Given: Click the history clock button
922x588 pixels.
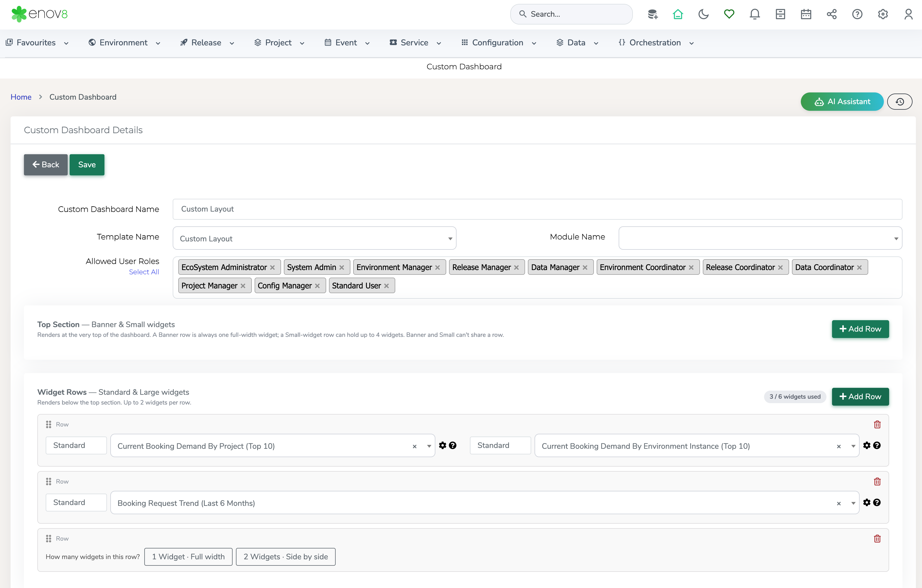Looking at the screenshot, I should pos(900,101).
